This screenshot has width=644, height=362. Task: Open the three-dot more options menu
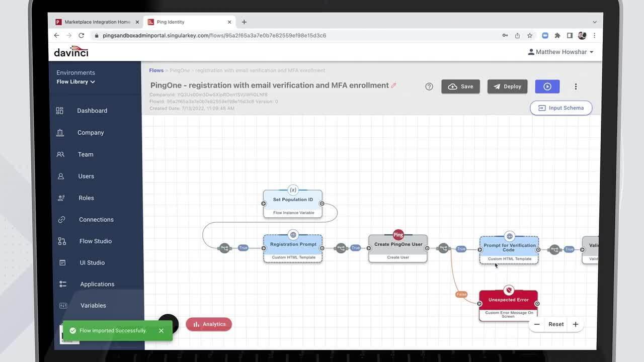pos(576,86)
